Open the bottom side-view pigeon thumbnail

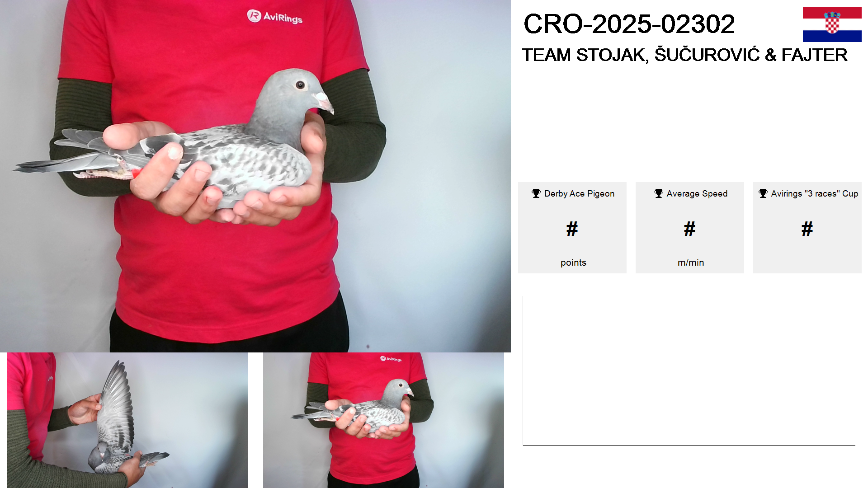pyautogui.click(x=383, y=420)
